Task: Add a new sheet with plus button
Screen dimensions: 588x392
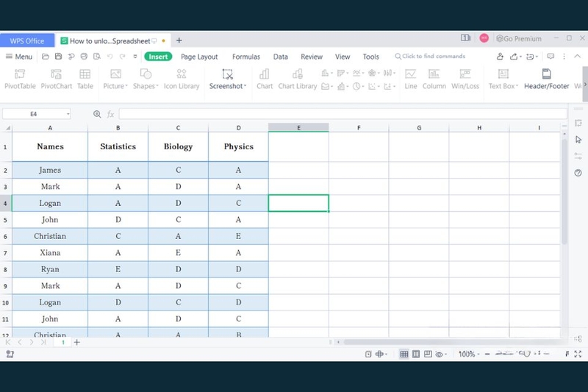Action: pos(77,342)
